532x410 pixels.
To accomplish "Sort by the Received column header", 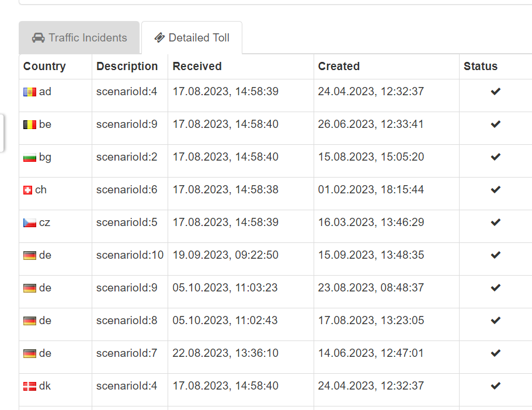I will 197,67.
